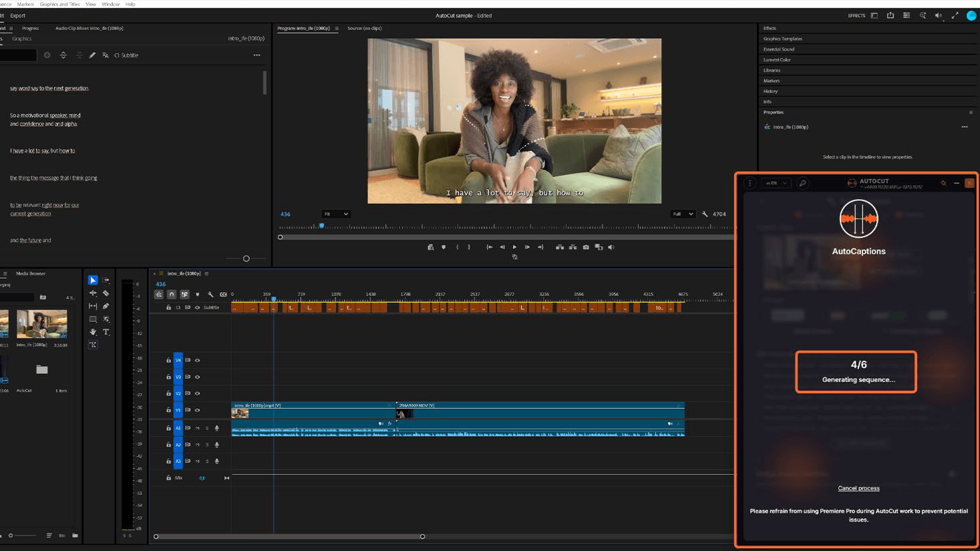Viewport: 980px width, 551px height.
Task: Open Program monitor wrench settings
Action: coord(705,214)
